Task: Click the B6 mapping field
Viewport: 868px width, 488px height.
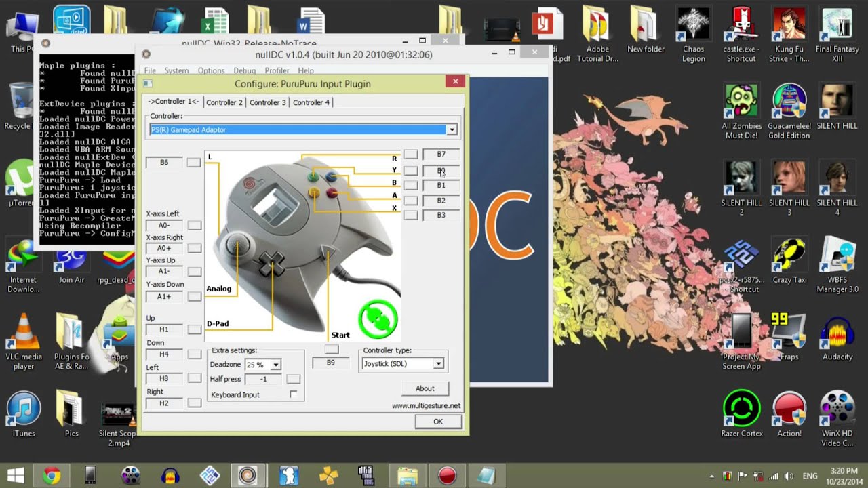Action: point(164,163)
